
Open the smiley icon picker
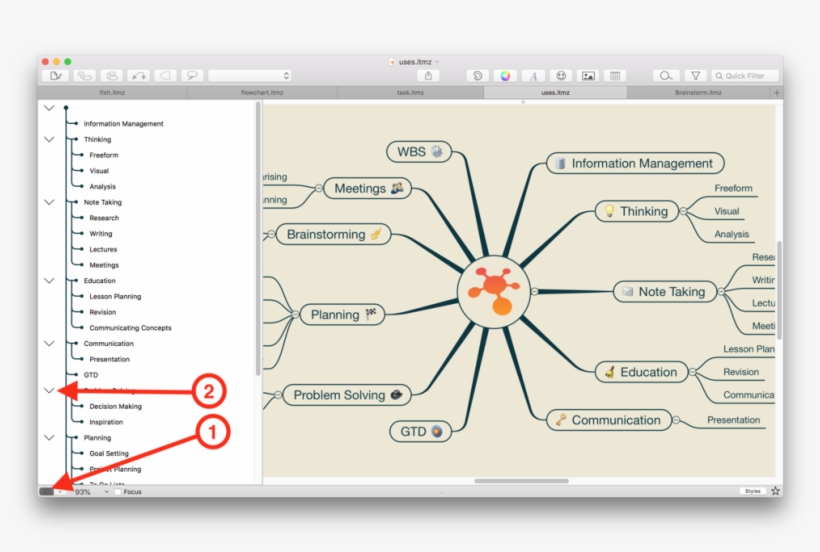click(561, 76)
